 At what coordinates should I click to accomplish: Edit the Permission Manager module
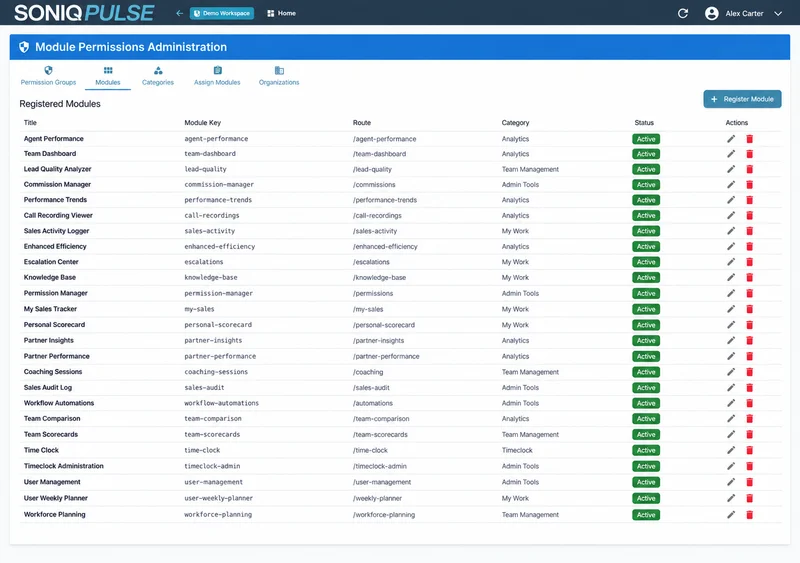coord(731,293)
